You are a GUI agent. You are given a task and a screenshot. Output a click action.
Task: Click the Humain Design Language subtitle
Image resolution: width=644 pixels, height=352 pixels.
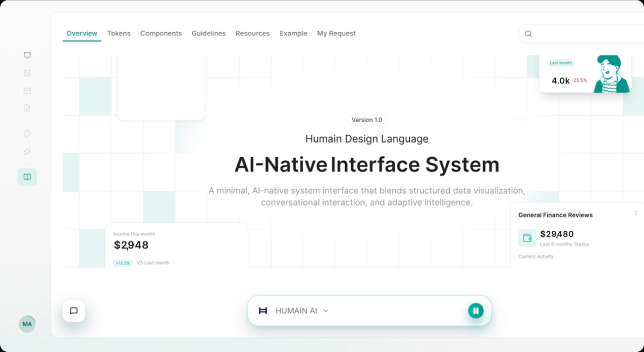(367, 139)
